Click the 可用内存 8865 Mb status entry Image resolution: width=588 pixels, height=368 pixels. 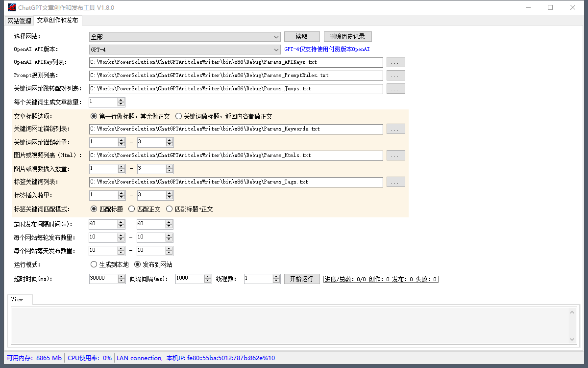pos(34,358)
